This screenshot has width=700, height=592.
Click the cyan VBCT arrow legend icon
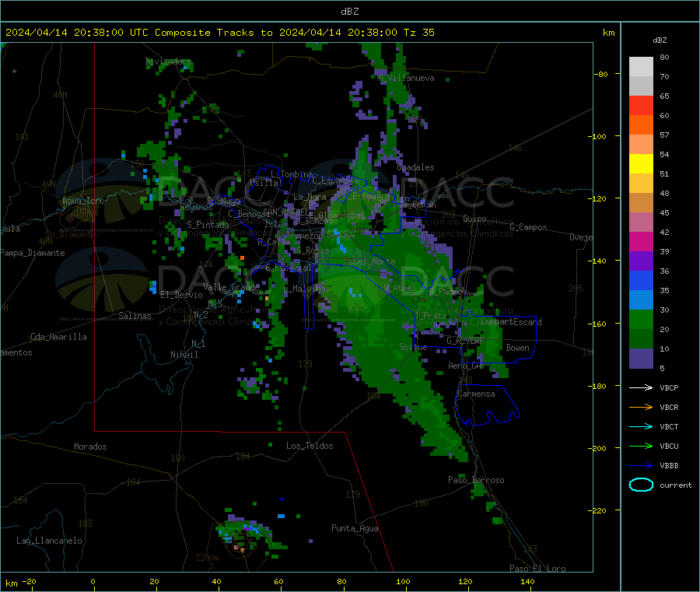coord(641,427)
